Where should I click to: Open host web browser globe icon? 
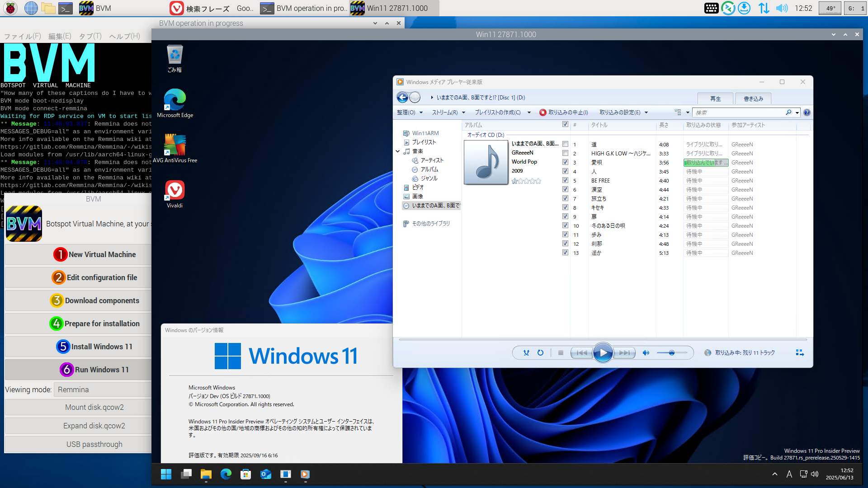coord(31,8)
